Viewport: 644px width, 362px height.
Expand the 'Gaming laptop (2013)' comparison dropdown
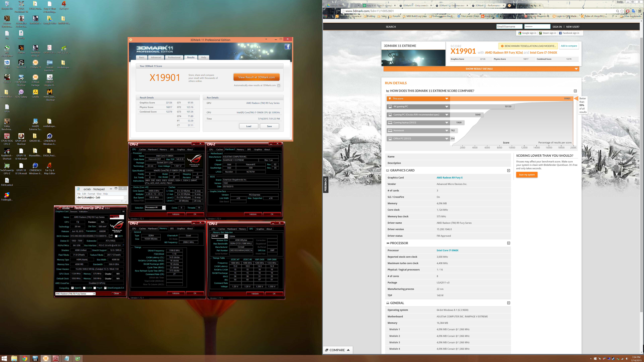447,123
